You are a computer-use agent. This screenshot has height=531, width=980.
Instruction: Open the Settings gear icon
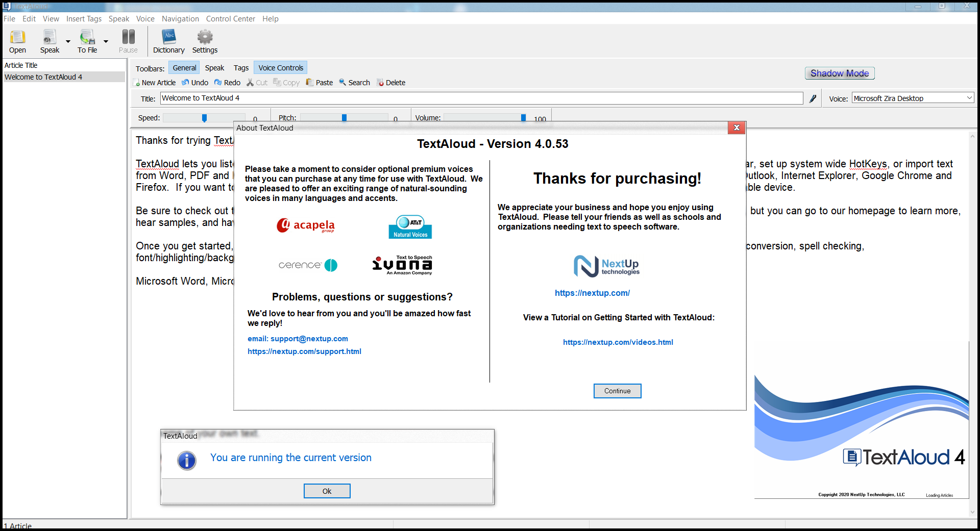click(205, 41)
